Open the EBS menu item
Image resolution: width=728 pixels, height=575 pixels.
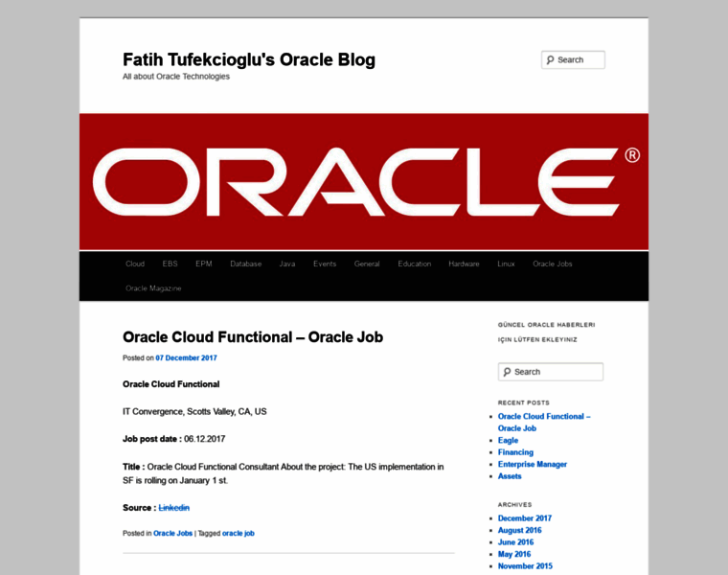point(170,264)
